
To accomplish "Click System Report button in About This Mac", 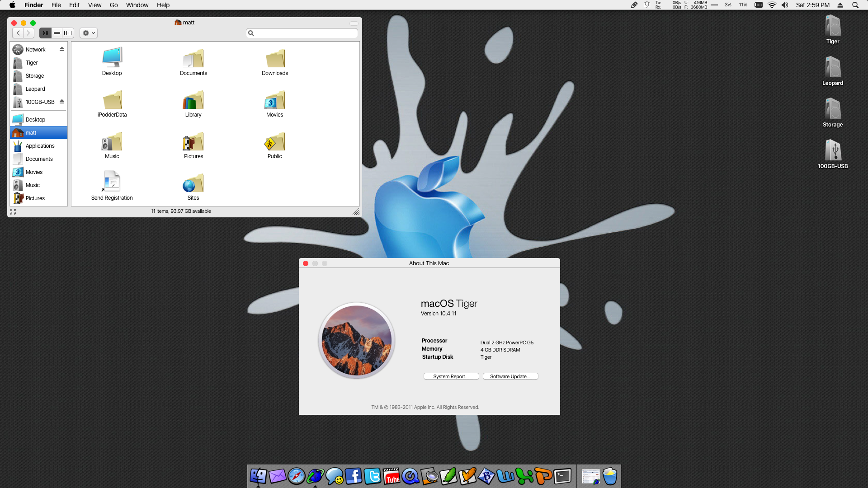I will [x=451, y=376].
